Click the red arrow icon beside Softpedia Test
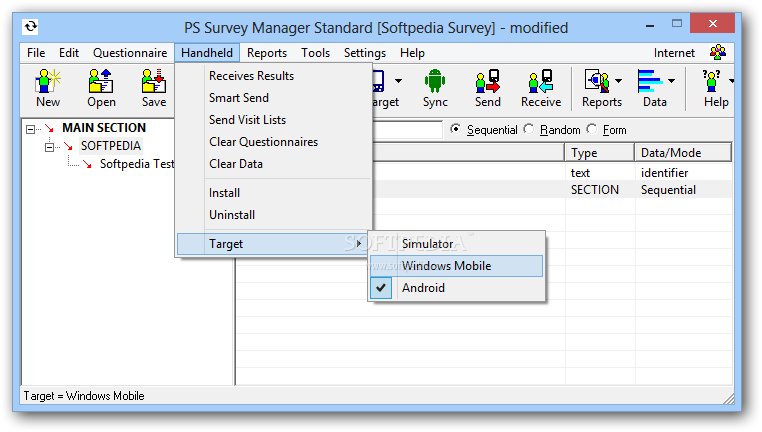This screenshot has height=432, width=762. coord(87,164)
